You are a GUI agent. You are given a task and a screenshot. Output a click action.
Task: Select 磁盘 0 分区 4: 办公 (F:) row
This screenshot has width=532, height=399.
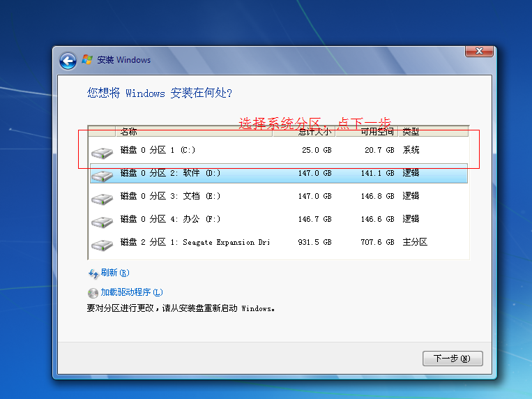[279, 219]
